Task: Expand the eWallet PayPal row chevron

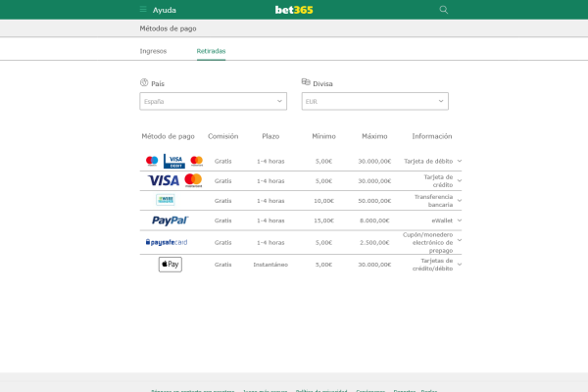Action: point(460,220)
